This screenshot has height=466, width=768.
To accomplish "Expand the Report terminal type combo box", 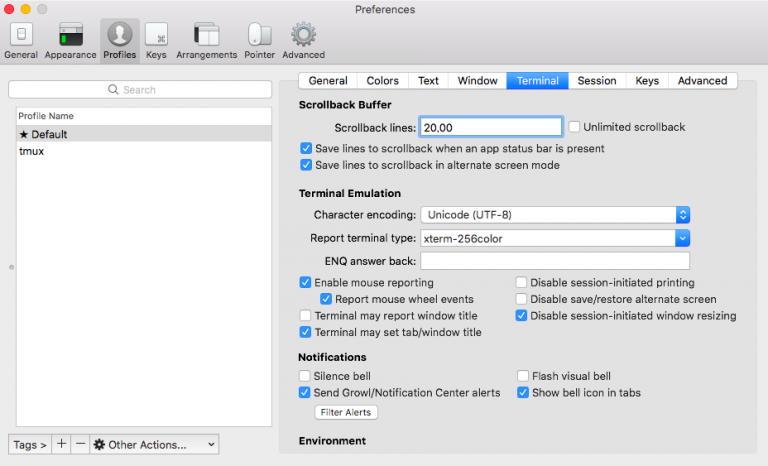I will [682, 238].
